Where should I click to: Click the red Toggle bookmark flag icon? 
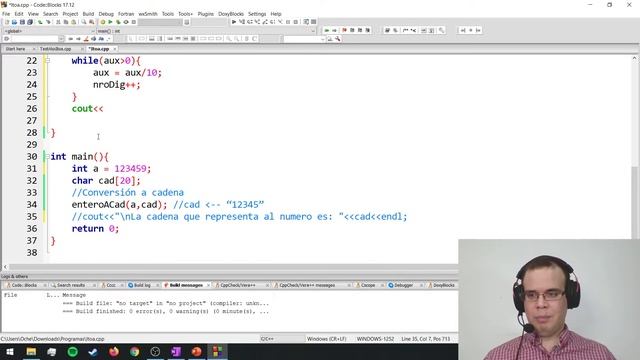coord(344,30)
